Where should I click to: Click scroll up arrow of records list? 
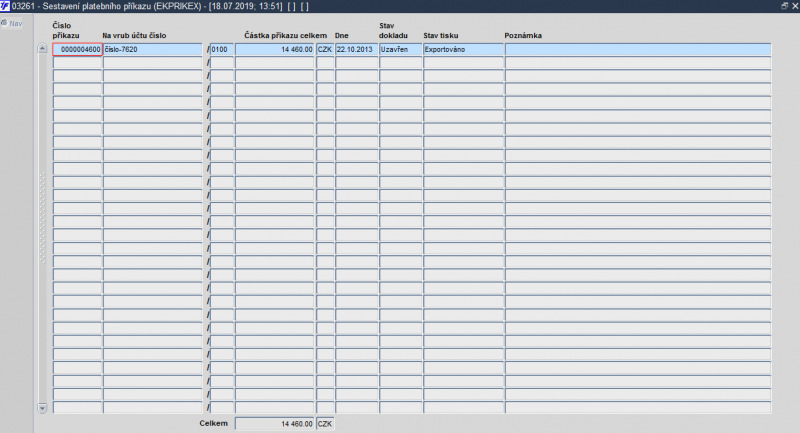(x=42, y=48)
